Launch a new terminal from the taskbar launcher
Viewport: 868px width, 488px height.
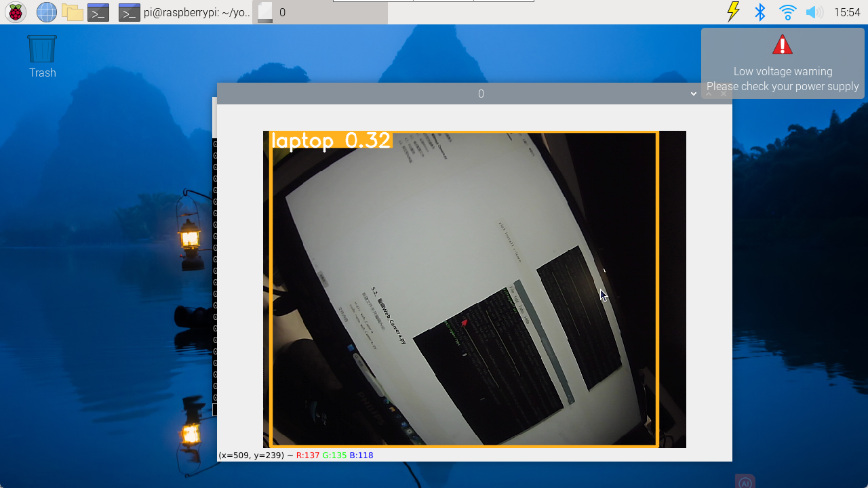[x=98, y=12]
